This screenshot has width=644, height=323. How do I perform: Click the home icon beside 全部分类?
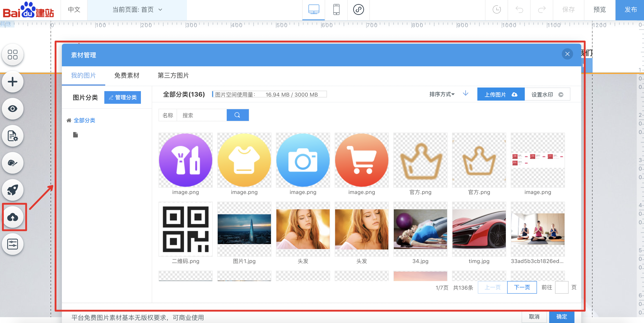coord(69,120)
